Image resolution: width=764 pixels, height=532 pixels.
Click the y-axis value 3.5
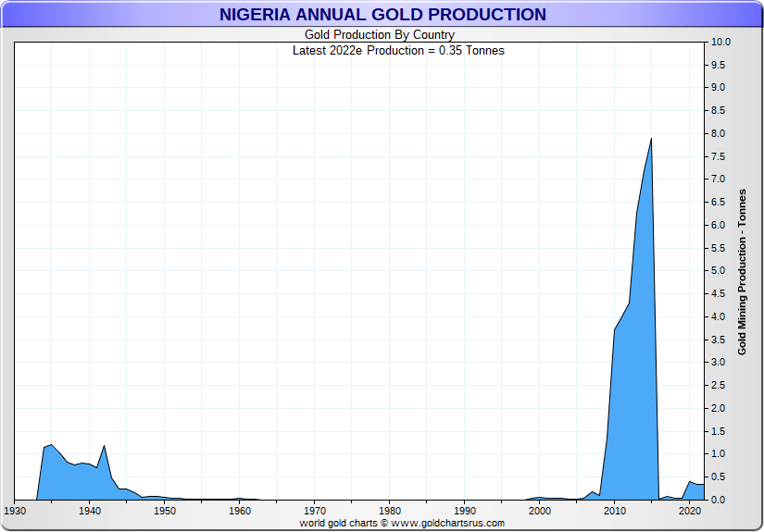click(719, 340)
